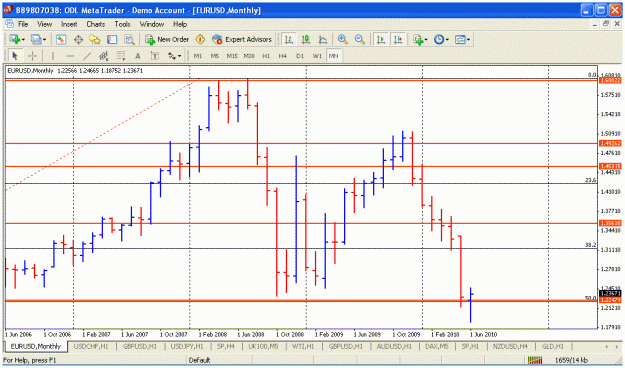Open the File menu
This screenshot has width=625, height=368.
click(x=23, y=24)
